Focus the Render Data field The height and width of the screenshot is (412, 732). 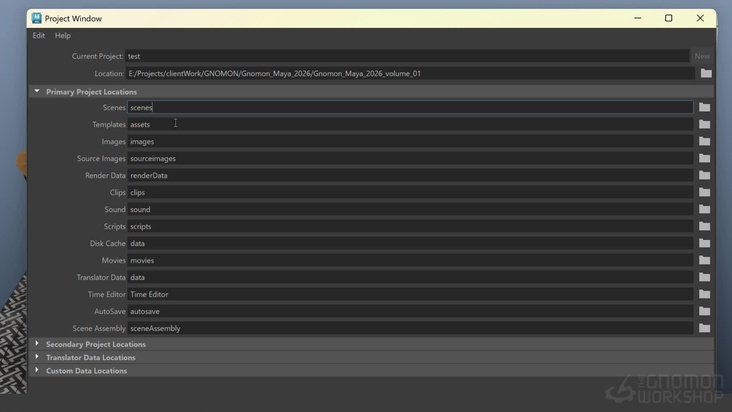[410, 175]
